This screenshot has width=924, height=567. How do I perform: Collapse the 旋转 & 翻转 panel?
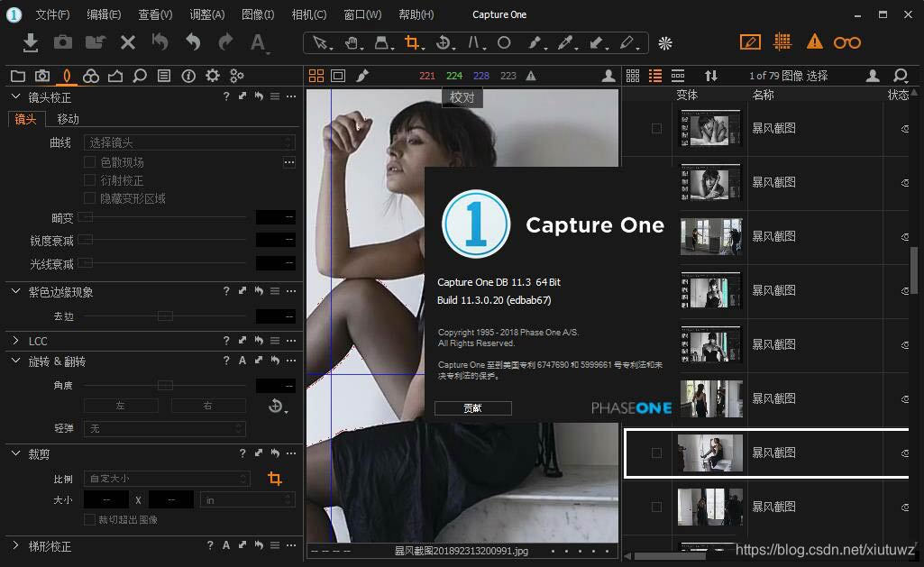coord(16,361)
